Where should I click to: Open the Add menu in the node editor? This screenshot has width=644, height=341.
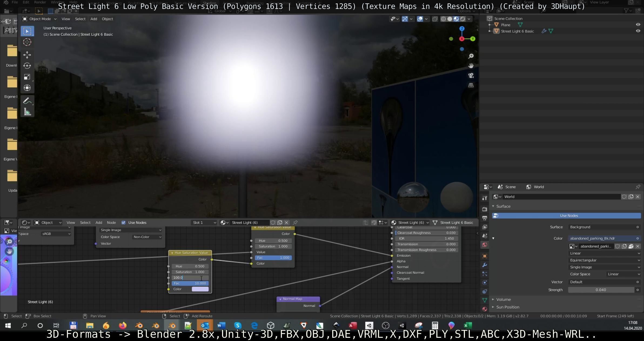pyautogui.click(x=99, y=223)
